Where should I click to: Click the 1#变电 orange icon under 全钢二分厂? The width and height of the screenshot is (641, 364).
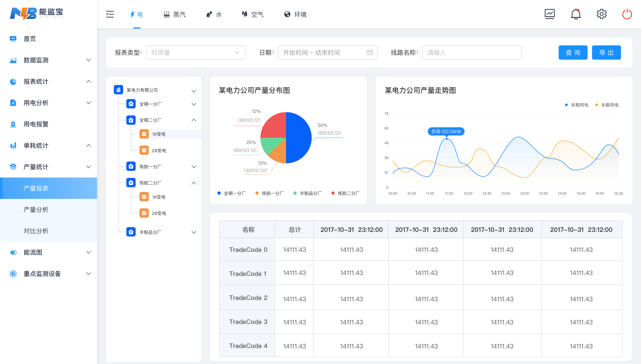(144, 134)
